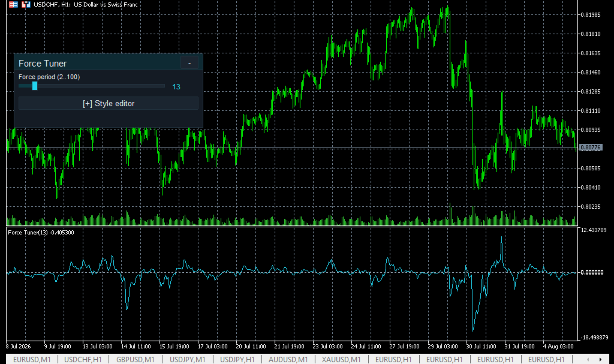Collapse the Force Tuner panel with minus button
The height and width of the screenshot is (364, 614).
pos(189,63)
